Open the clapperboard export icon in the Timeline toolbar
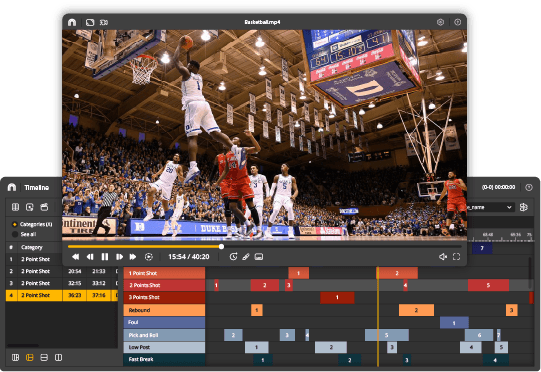541x372 pixels. click(44, 207)
